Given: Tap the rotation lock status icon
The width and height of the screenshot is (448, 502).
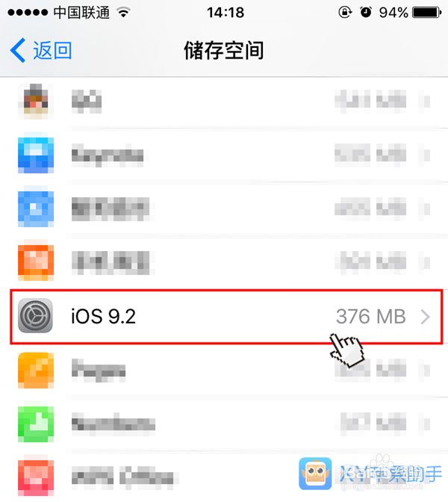Looking at the screenshot, I should (345, 13).
